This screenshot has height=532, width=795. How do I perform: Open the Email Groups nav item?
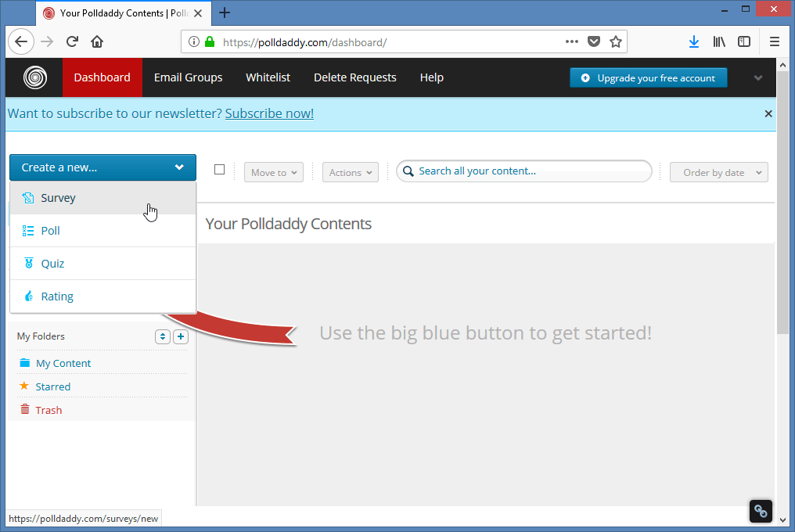[x=188, y=77]
